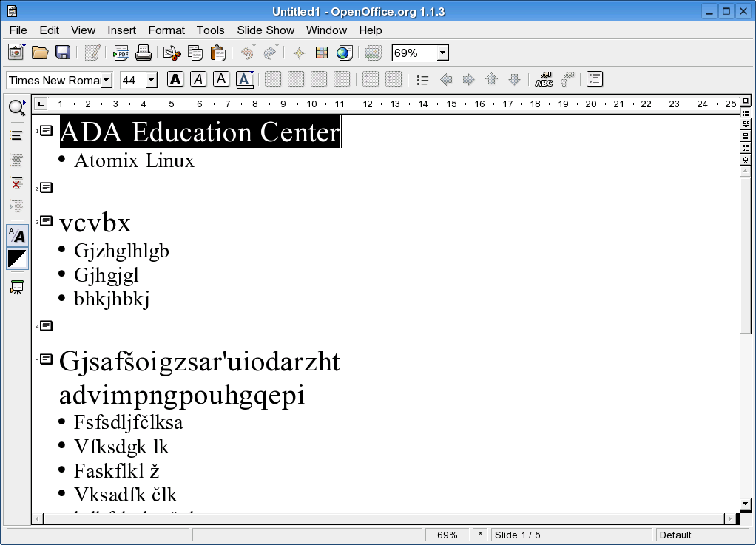Click the 'vcvbx' slide title
Image resolution: width=756 pixels, height=545 pixels.
click(x=95, y=223)
